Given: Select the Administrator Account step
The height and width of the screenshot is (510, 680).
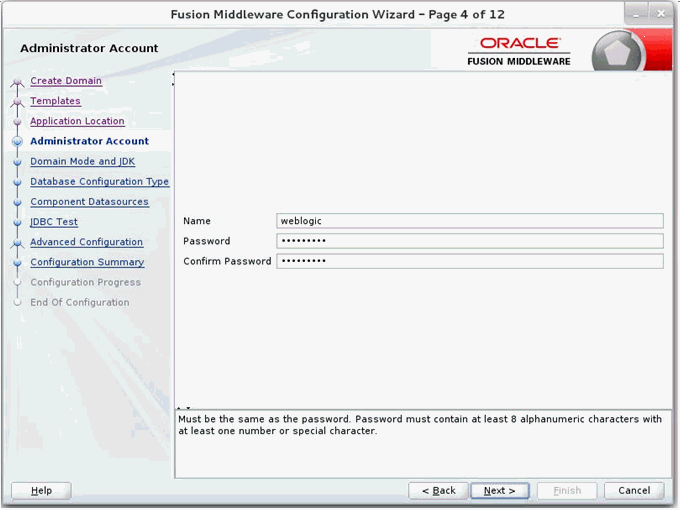Looking at the screenshot, I should [x=89, y=141].
